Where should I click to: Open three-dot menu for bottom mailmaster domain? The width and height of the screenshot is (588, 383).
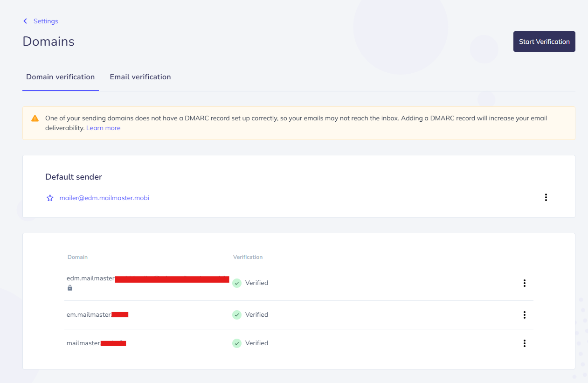pyautogui.click(x=524, y=343)
